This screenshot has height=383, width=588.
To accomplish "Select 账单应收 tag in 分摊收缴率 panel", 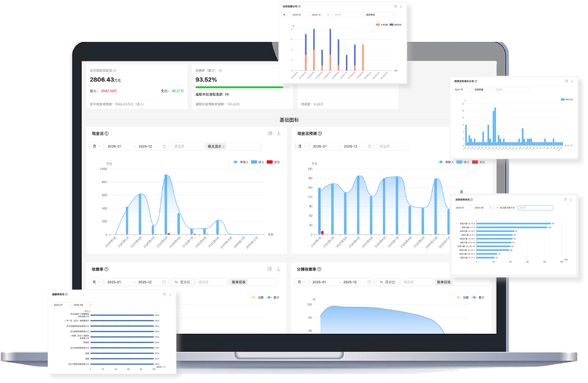I will (x=443, y=282).
